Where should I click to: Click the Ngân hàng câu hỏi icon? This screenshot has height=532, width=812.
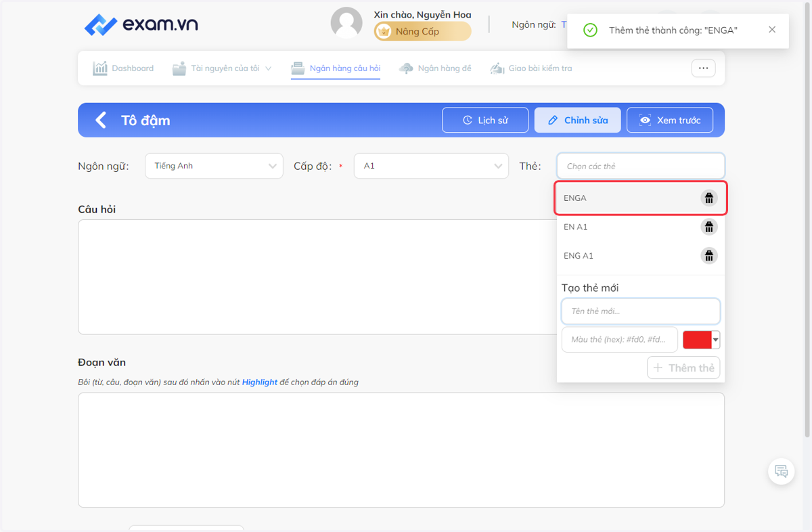pos(298,68)
